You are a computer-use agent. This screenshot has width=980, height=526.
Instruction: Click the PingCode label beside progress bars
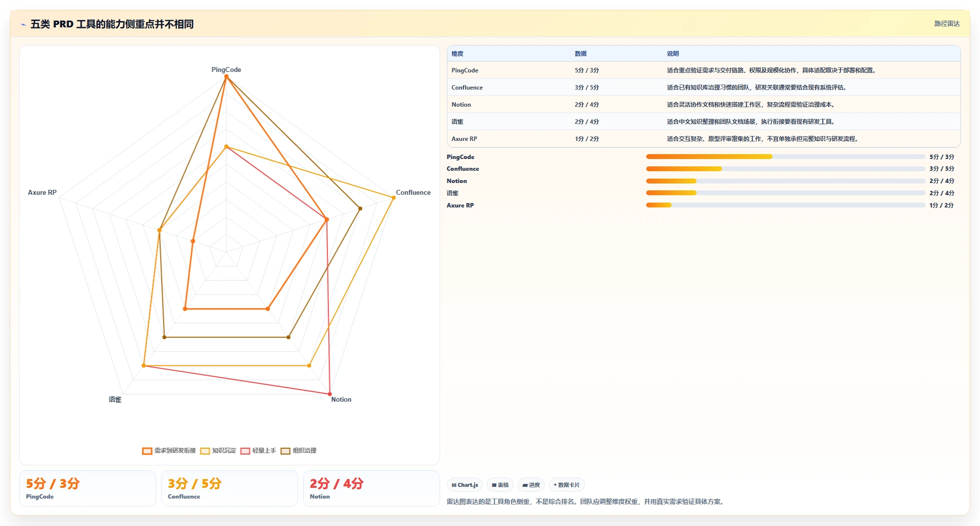point(461,157)
